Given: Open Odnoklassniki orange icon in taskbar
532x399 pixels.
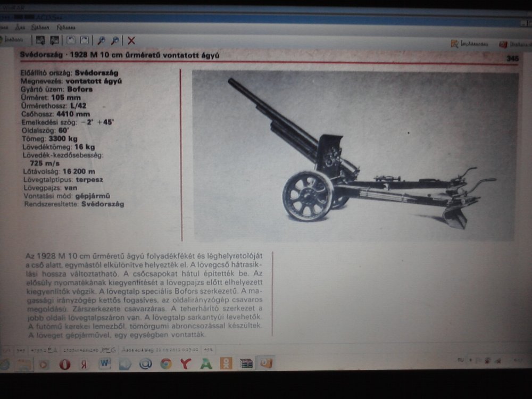Looking at the screenshot, I should [226, 363].
